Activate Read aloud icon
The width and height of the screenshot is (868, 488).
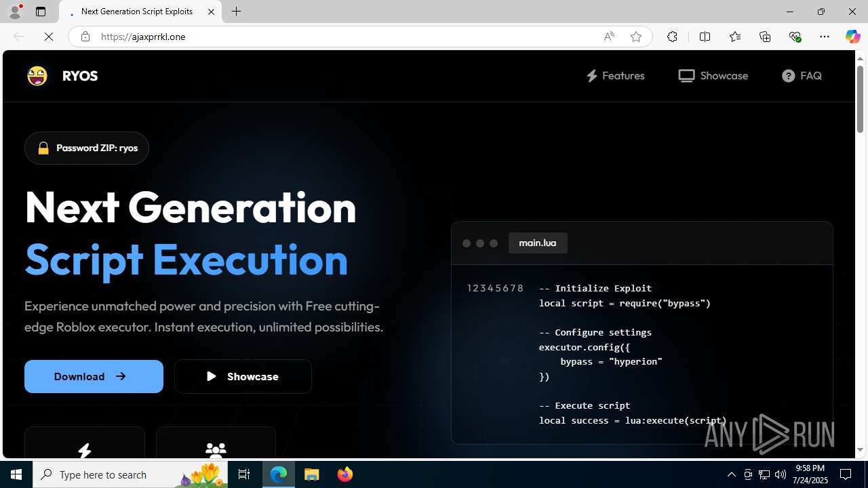pos(609,37)
